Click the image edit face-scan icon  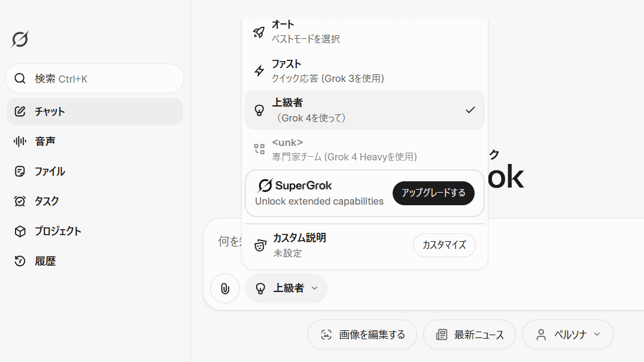[326, 334]
